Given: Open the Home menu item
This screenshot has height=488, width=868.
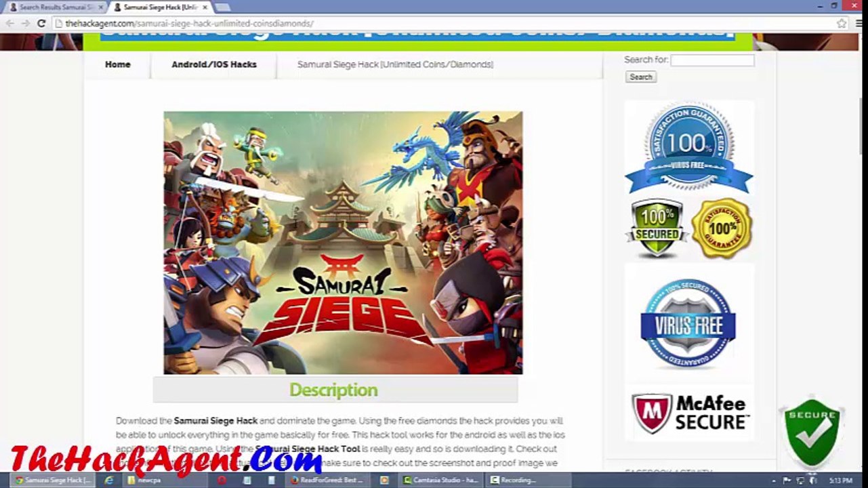Looking at the screenshot, I should (117, 64).
